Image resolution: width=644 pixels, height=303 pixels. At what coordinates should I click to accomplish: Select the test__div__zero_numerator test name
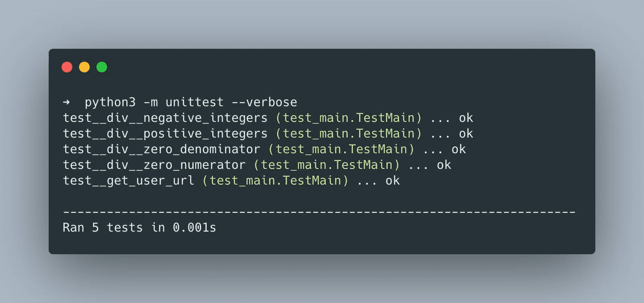coord(154,165)
